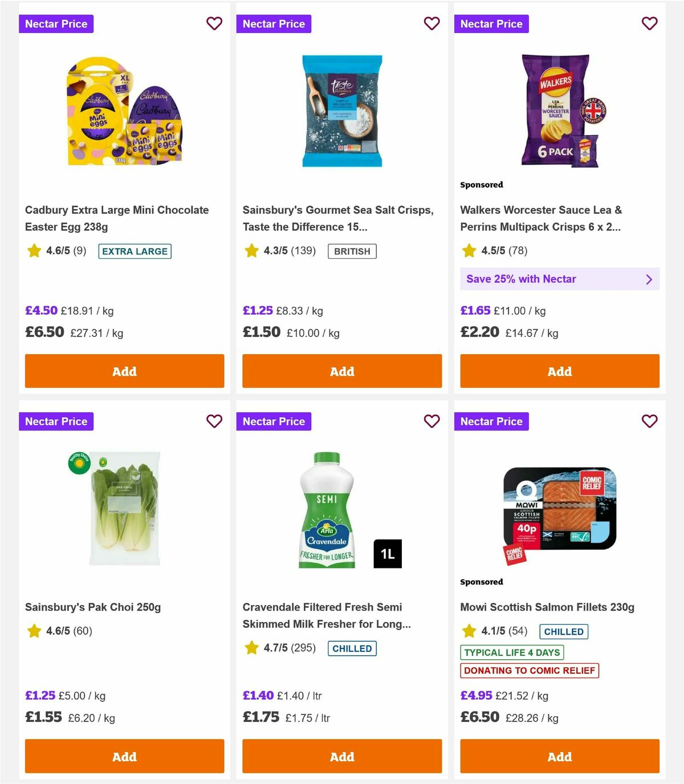Viewport: 684px width, 784px height.
Task: Favourite the Sainsbury's Pak Choi
Action: [x=214, y=421]
